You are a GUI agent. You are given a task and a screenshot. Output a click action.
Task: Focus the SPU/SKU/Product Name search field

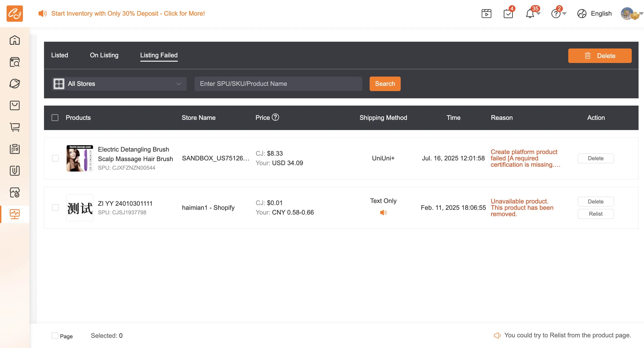click(278, 84)
